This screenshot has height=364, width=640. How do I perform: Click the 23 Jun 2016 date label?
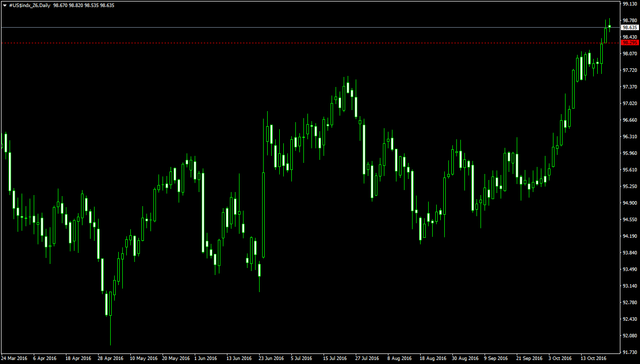[271, 358]
